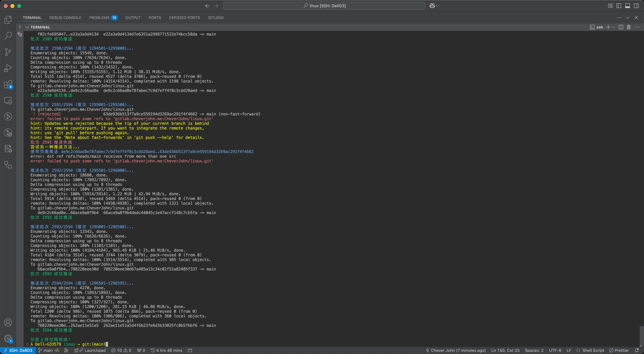Screen dimensions: 644x354
Task: Open the Copilot chat dropdown arrow
Action: (438, 6)
